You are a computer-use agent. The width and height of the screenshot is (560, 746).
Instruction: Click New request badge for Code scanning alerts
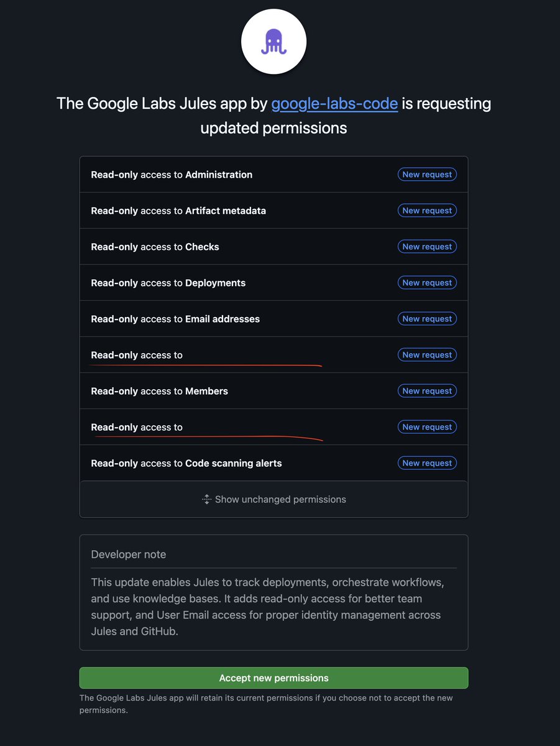point(427,463)
